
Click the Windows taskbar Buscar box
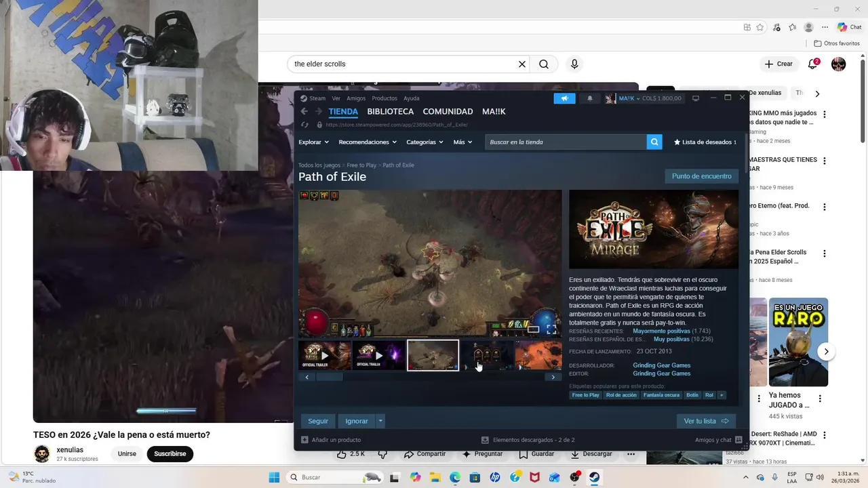335,477
